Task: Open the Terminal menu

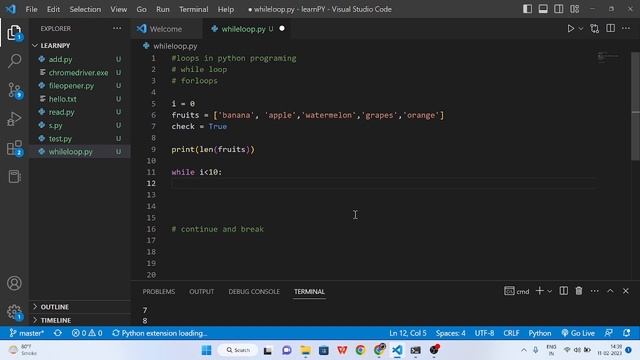Action: 193,9
